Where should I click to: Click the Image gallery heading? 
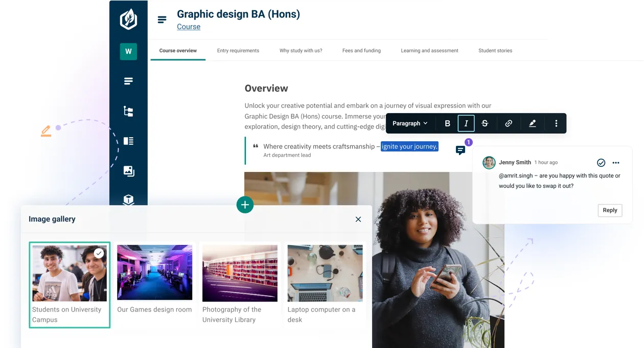52,219
